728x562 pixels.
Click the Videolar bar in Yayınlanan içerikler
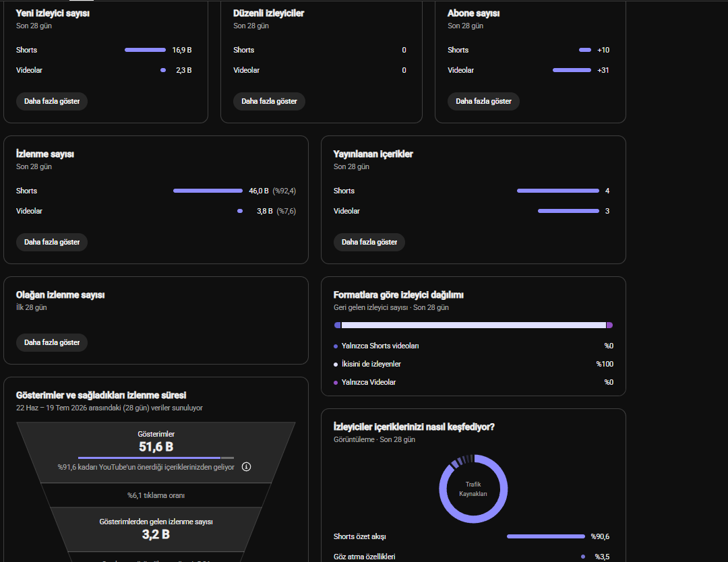pyautogui.click(x=569, y=211)
